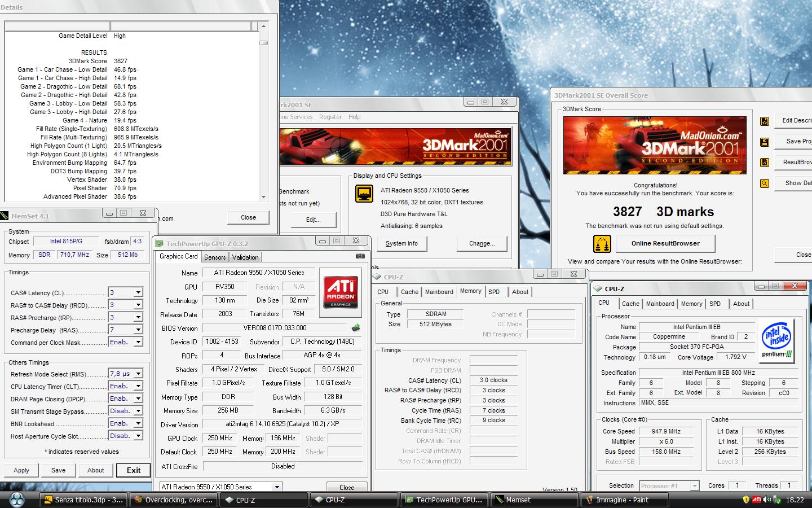Viewport: 812px width, 508px height.
Task: Click the security shield tray icon
Action: tap(746, 500)
